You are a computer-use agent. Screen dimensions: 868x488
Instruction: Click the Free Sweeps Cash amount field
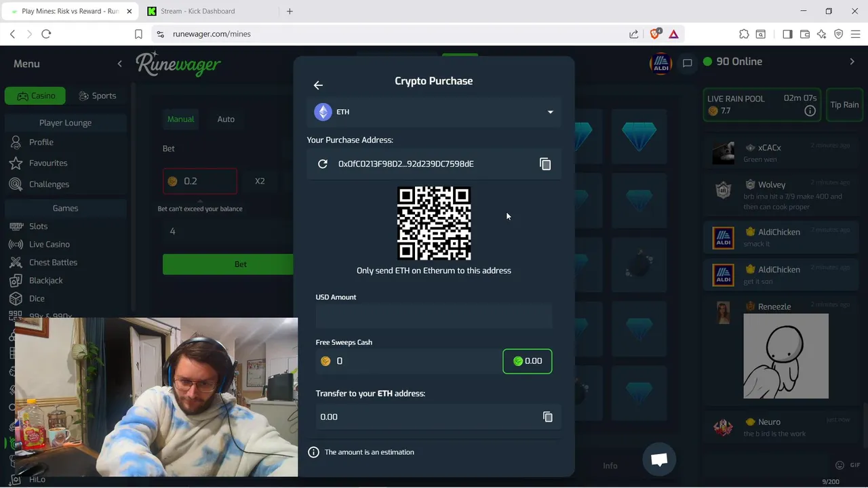[x=408, y=361]
